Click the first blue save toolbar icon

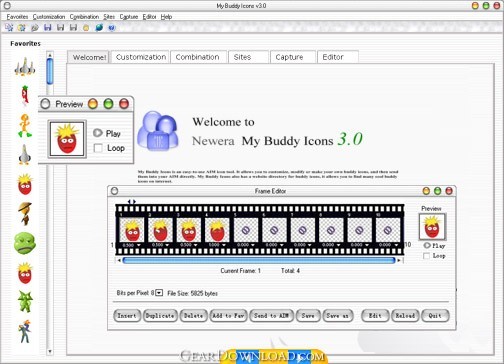click(48, 28)
